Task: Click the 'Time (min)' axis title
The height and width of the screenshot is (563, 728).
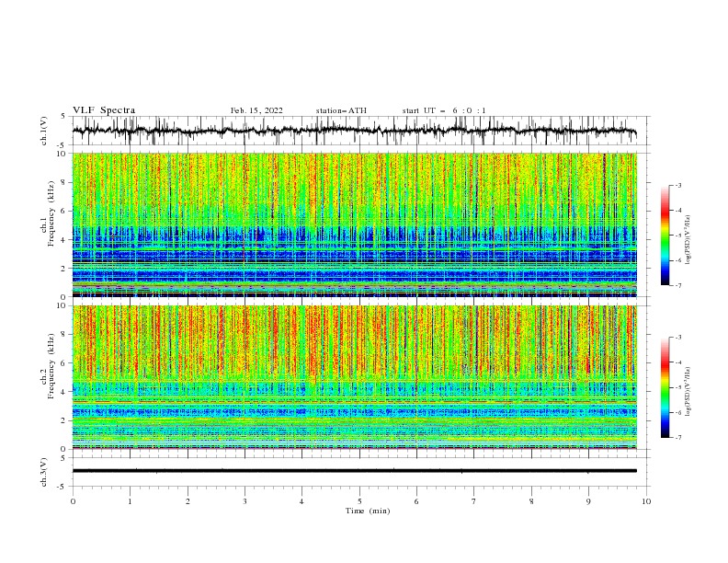Action: [x=368, y=511]
